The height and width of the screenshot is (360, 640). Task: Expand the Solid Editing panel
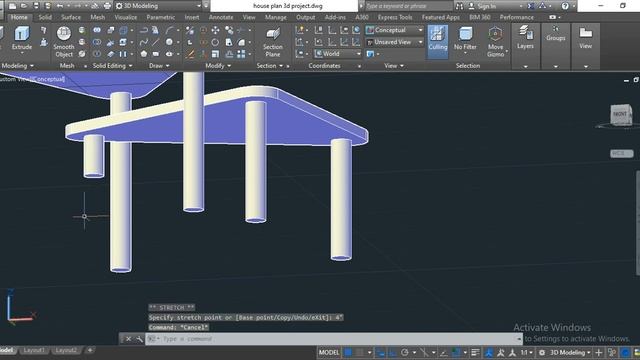coord(112,66)
